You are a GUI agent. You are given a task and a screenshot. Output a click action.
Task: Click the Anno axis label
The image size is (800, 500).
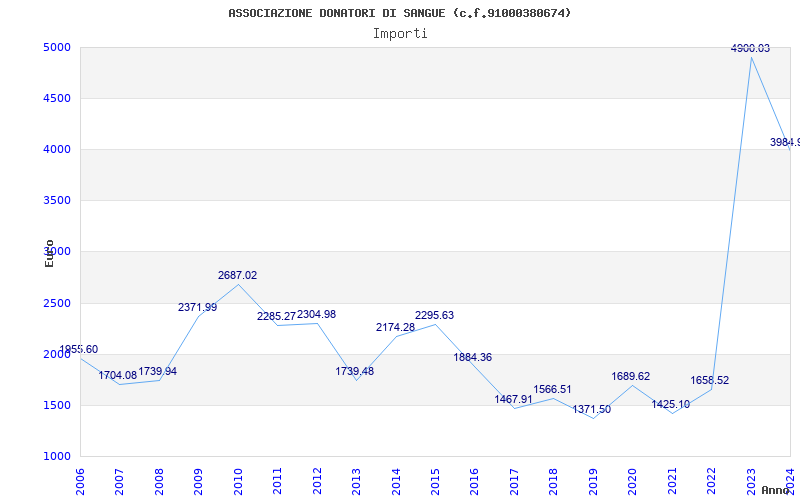coord(776,490)
